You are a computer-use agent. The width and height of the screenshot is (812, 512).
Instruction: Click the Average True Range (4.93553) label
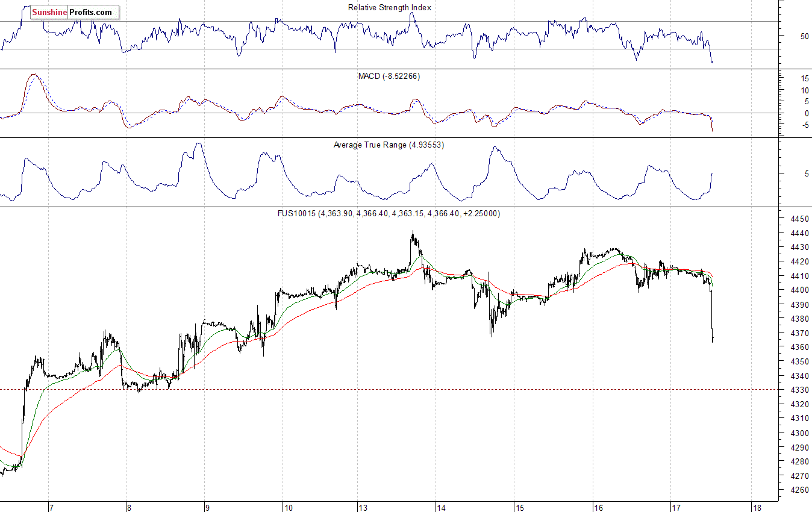[x=389, y=145]
